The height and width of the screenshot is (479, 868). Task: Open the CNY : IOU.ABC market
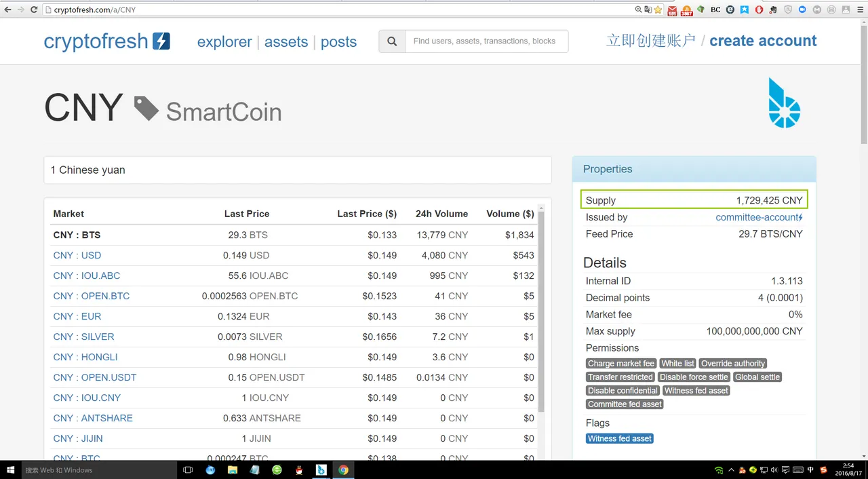click(87, 275)
